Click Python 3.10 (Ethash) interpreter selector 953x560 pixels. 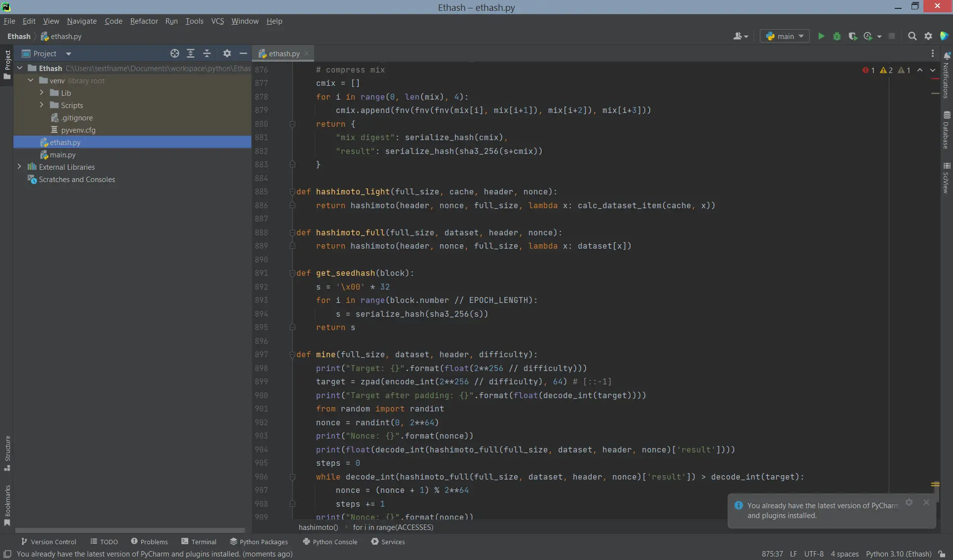click(x=898, y=554)
